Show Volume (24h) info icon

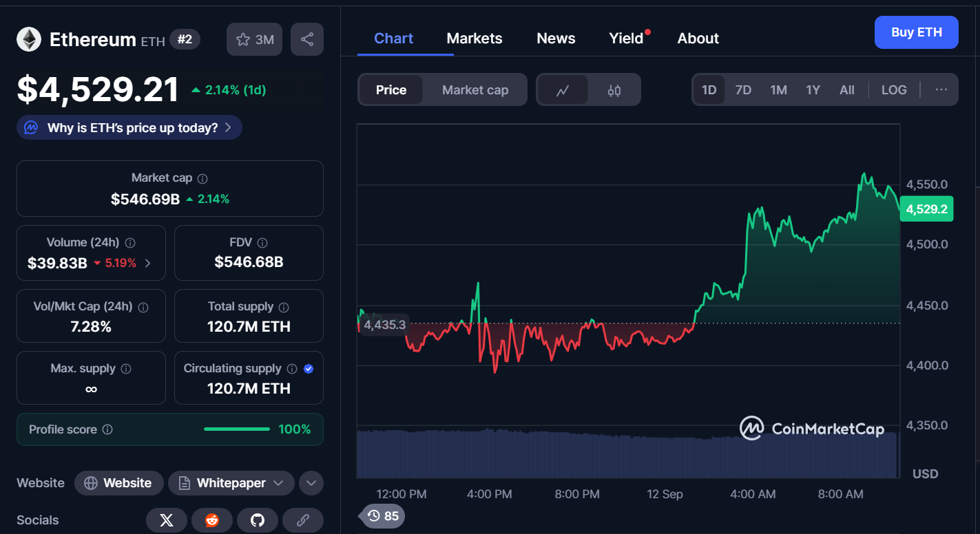click(x=130, y=243)
